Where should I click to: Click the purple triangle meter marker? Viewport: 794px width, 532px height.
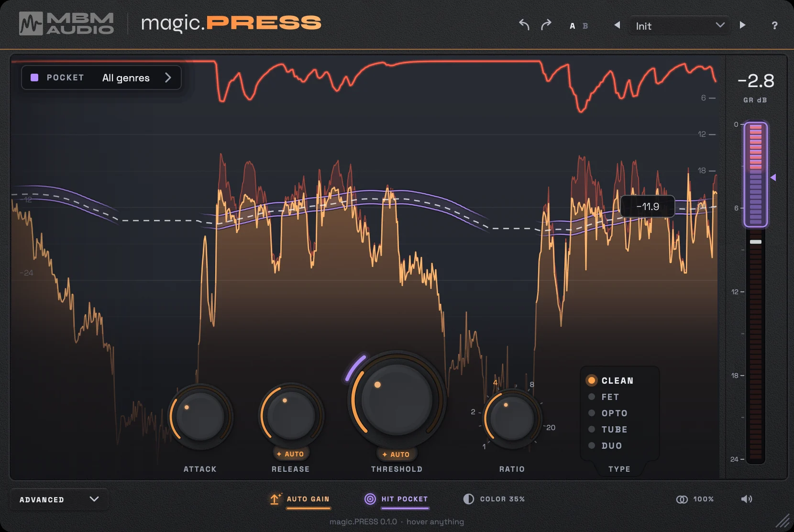point(773,177)
